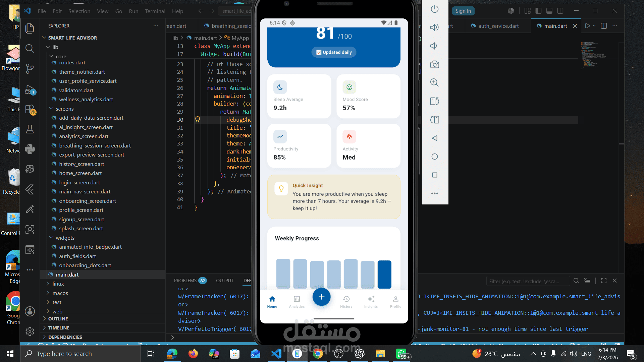Screen dimensions: 644x362
Task: Open Google Chrome from the taskbar
Action: pos(318,354)
